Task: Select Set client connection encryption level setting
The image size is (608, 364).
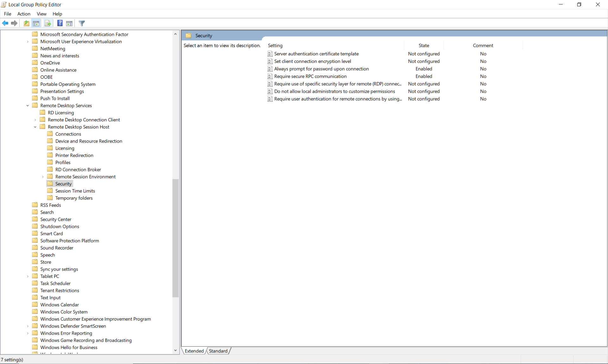Action: (313, 61)
